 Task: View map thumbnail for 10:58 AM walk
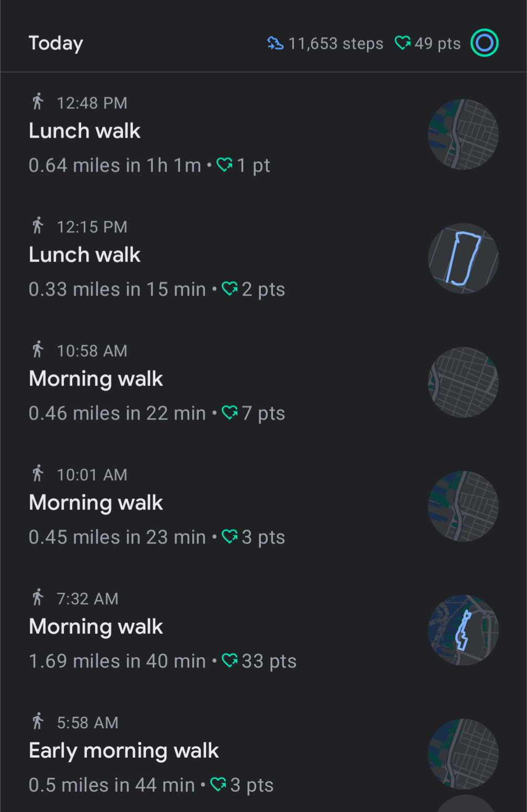(463, 382)
